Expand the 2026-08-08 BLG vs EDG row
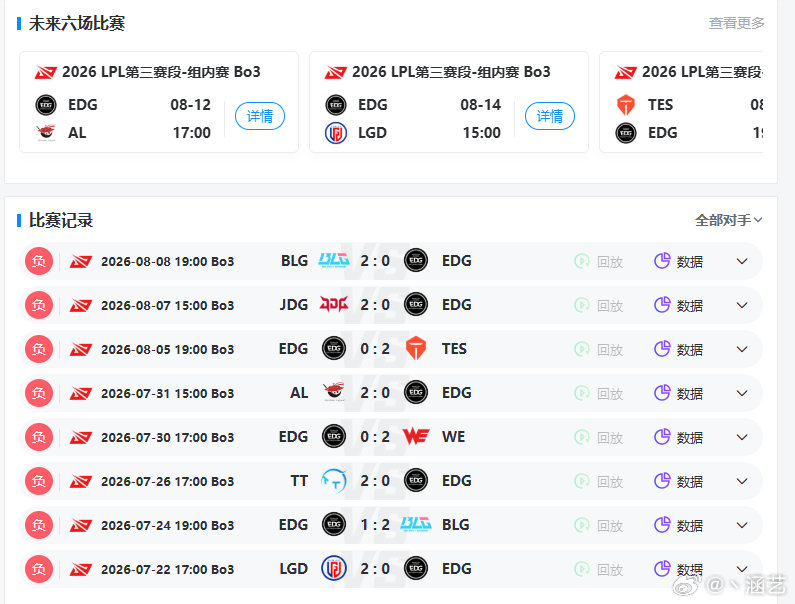Viewport: 795px width, 604px height. (x=742, y=261)
